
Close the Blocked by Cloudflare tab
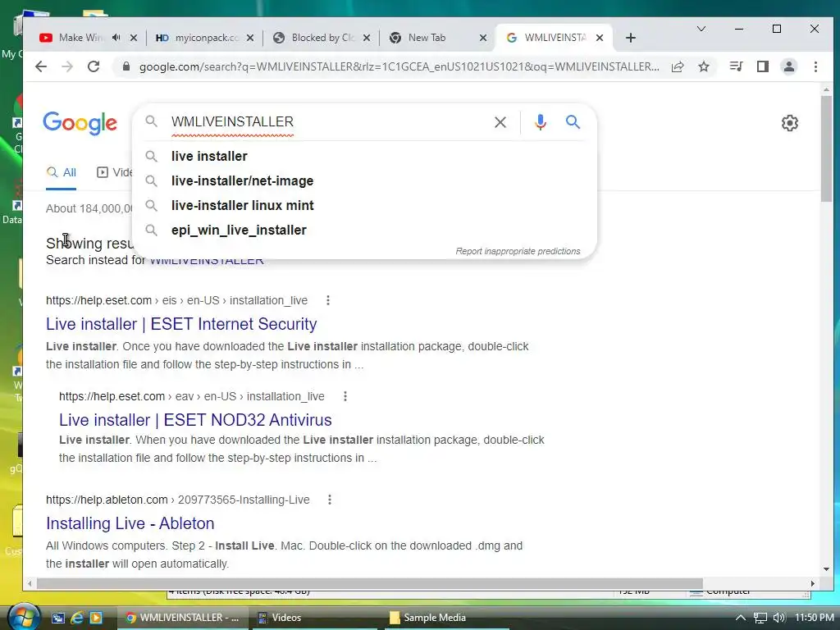pos(367,38)
